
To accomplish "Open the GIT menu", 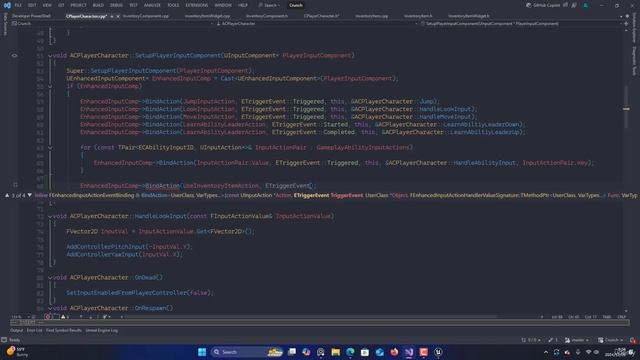I will pos(61,5).
